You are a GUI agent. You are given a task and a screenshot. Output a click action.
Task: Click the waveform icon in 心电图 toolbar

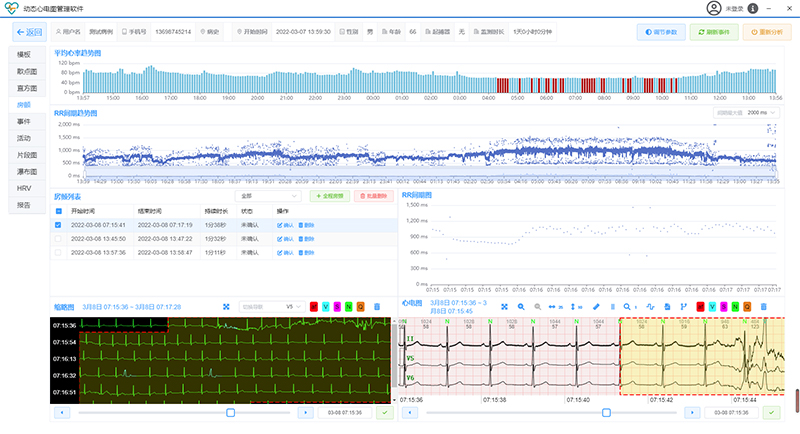(649, 306)
